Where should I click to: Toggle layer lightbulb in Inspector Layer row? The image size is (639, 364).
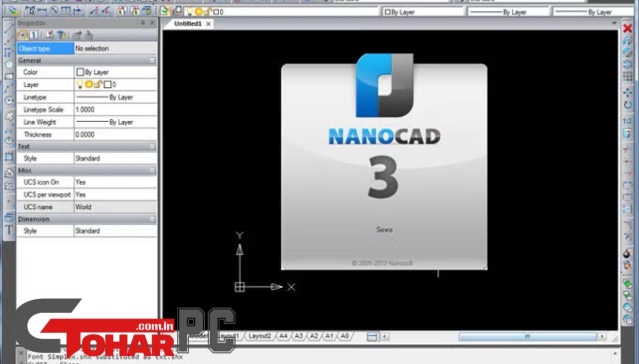point(79,85)
